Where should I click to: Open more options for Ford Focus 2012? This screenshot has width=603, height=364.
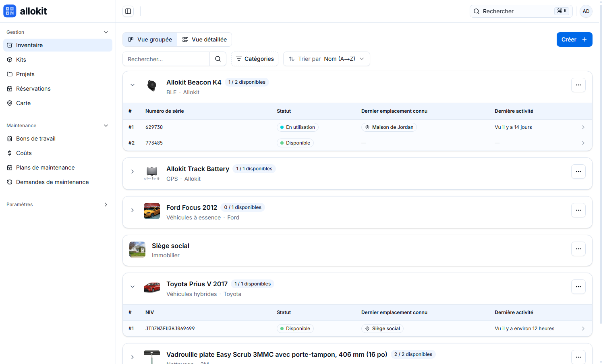(578, 210)
